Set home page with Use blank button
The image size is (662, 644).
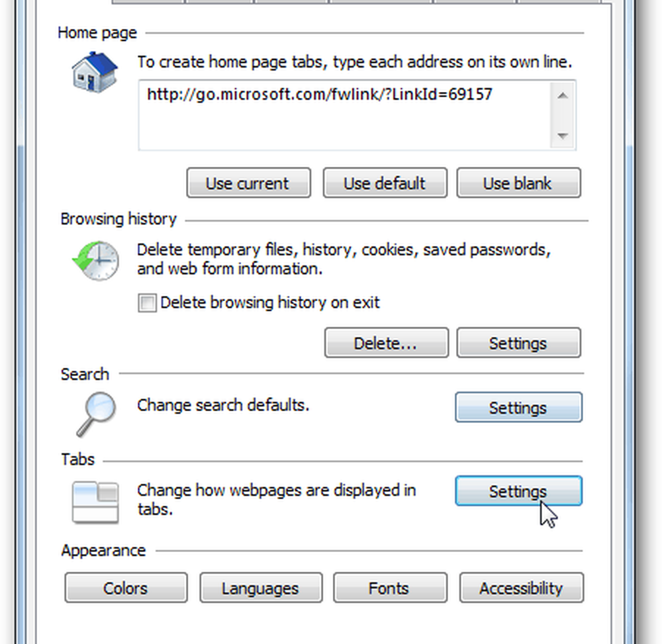pos(518,183)
